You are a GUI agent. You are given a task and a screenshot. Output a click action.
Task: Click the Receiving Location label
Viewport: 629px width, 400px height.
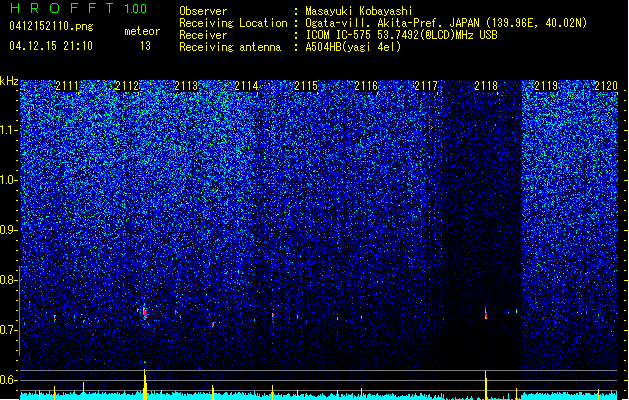[x=233, y=23]
